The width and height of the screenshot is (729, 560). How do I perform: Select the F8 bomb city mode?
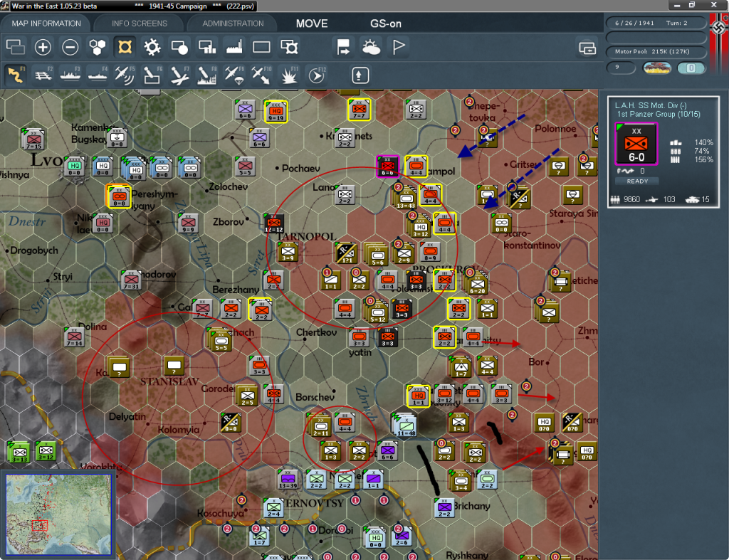point(207,75)
